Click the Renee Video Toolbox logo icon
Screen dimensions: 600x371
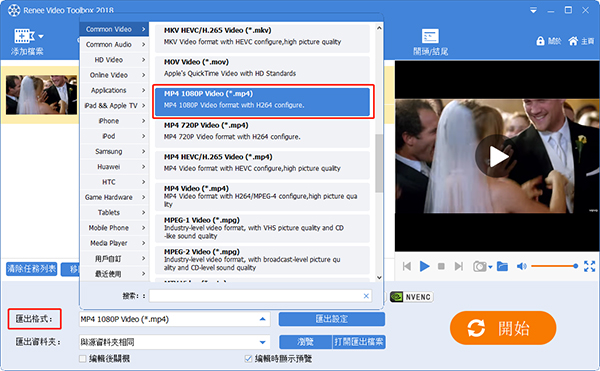pos(14,10)
